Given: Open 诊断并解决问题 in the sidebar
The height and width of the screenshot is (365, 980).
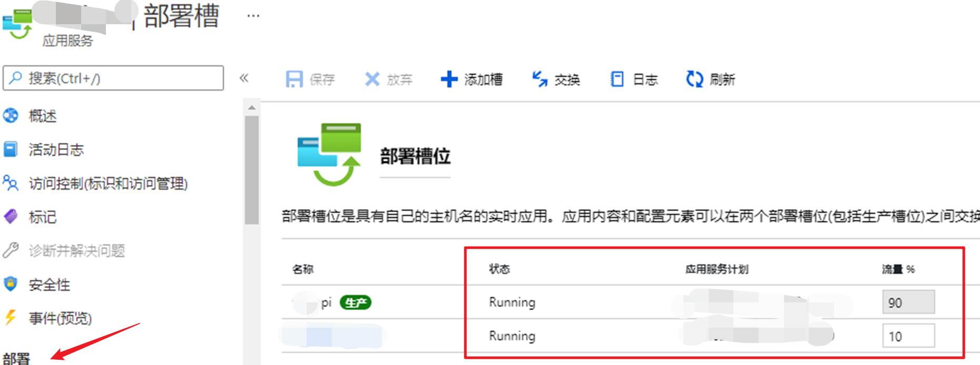Looking at the screenshot, I should click(x=76, y=251).
